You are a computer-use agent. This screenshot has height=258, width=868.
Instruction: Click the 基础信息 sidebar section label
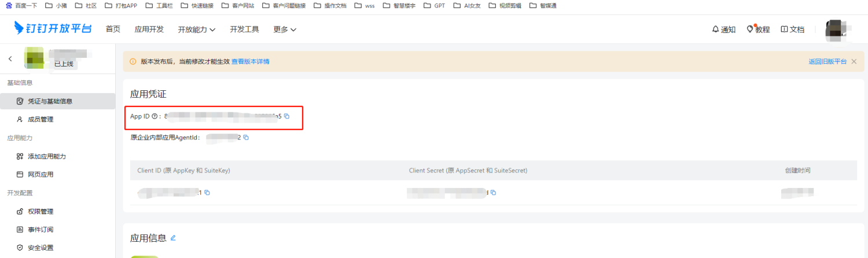point(20,83)
